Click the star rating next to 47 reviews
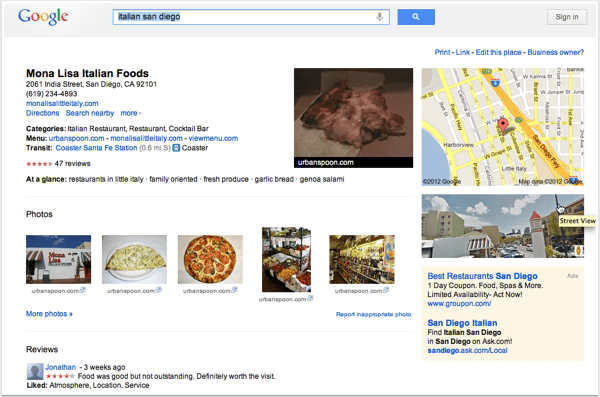 tap(39, 164)
